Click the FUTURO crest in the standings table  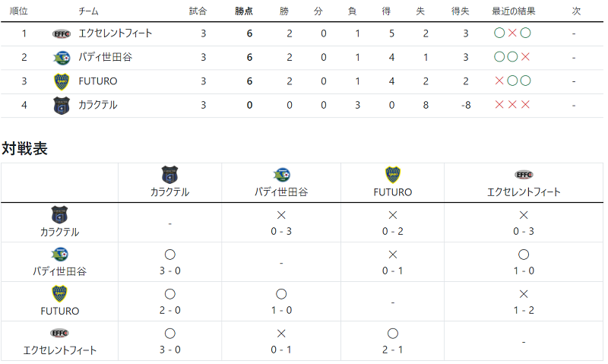tap(62, 82)
